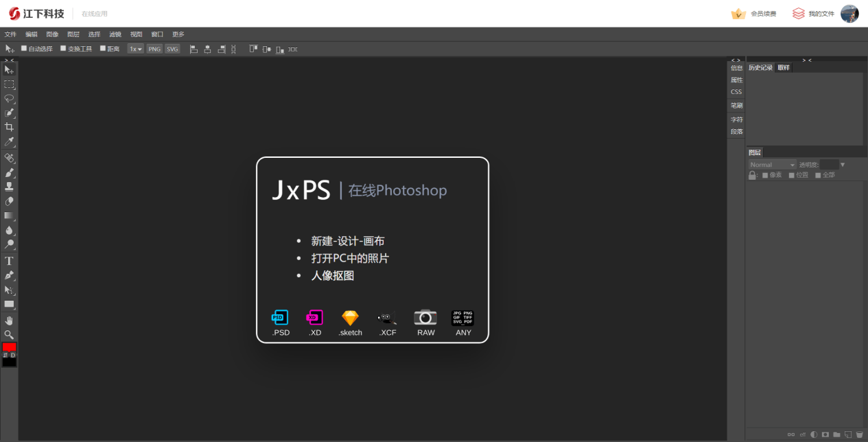
Task: Collapse right panels with >< arrows
Action: coord(807,60)
